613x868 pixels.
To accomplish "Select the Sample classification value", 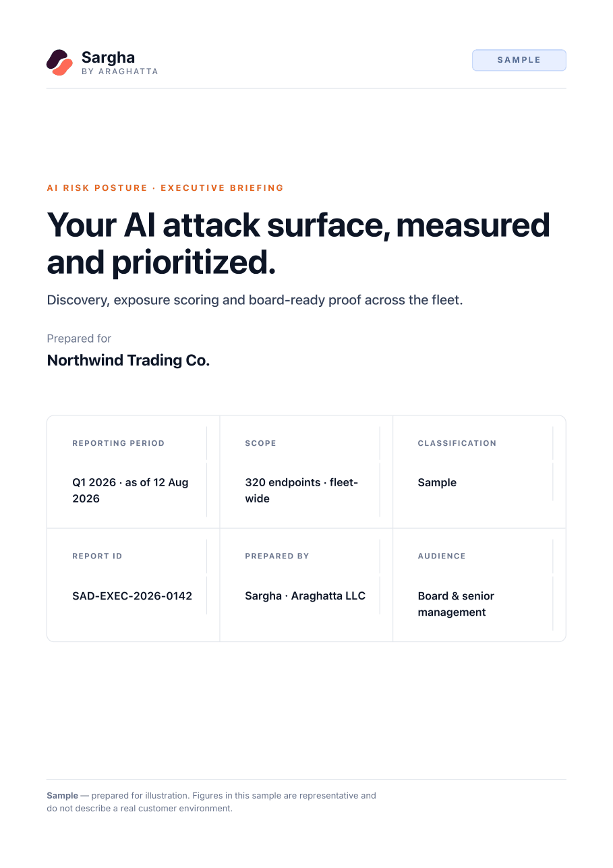I will pyautogui.click(x=437, y=482).
